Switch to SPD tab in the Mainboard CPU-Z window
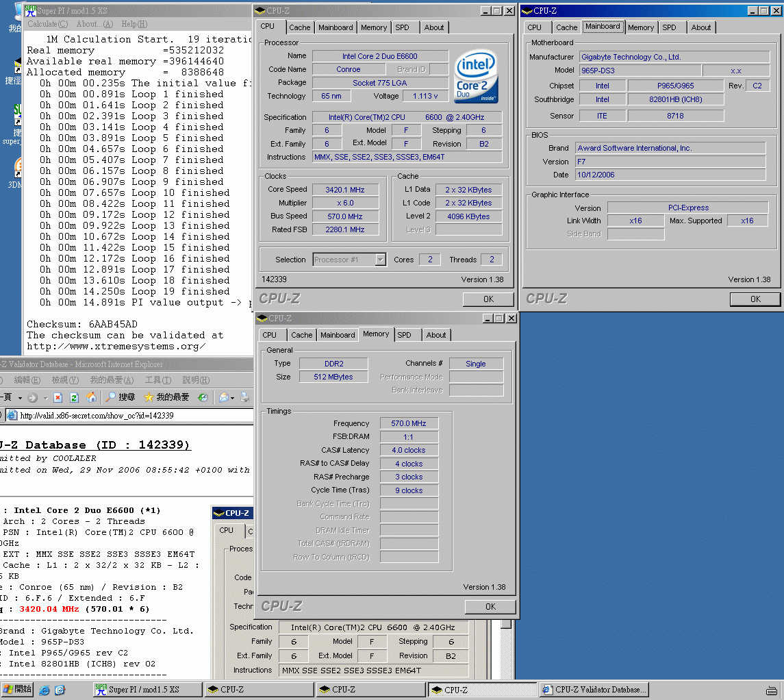The width and height of the screenshot is (784, 700). click(x=669, y=27)
